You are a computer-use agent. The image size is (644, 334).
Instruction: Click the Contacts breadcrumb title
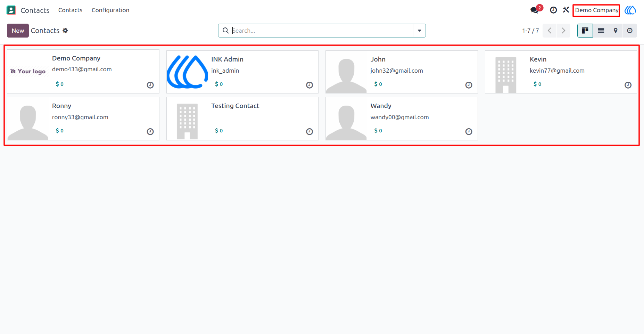coord(45,31)
